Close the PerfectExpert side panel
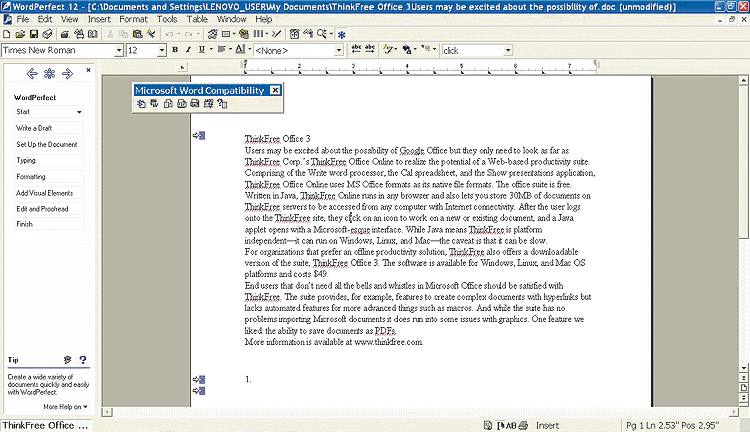 point(88,70)
